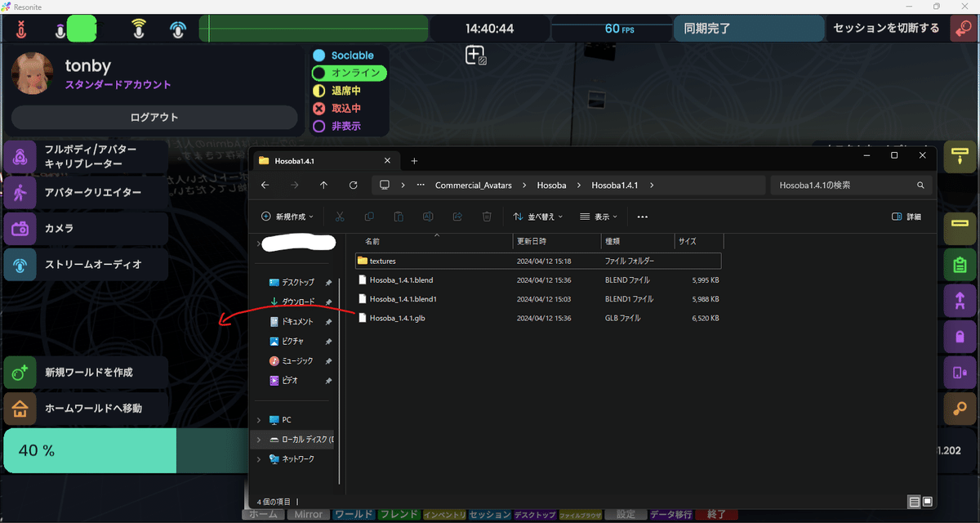
Task: Open the ホーム tab at bottom
Action: 263,515
